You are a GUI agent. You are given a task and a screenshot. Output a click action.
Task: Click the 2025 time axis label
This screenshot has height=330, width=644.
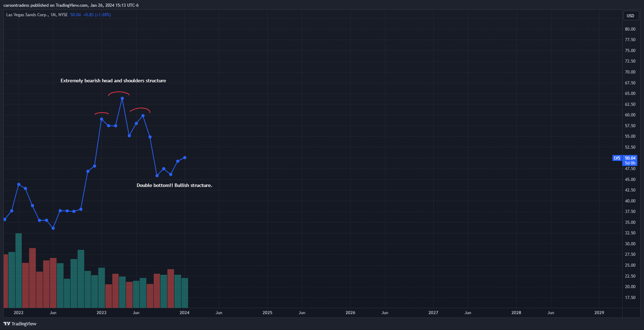(267, 313)
